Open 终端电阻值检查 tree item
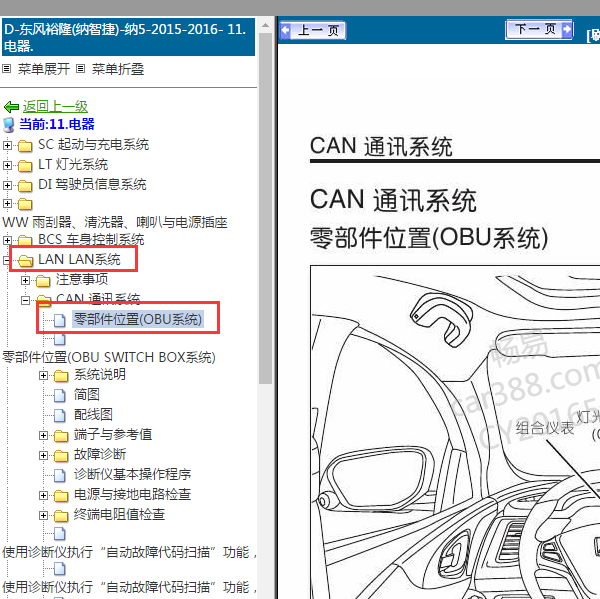600x599 pixels. click(x=119, y=514)
